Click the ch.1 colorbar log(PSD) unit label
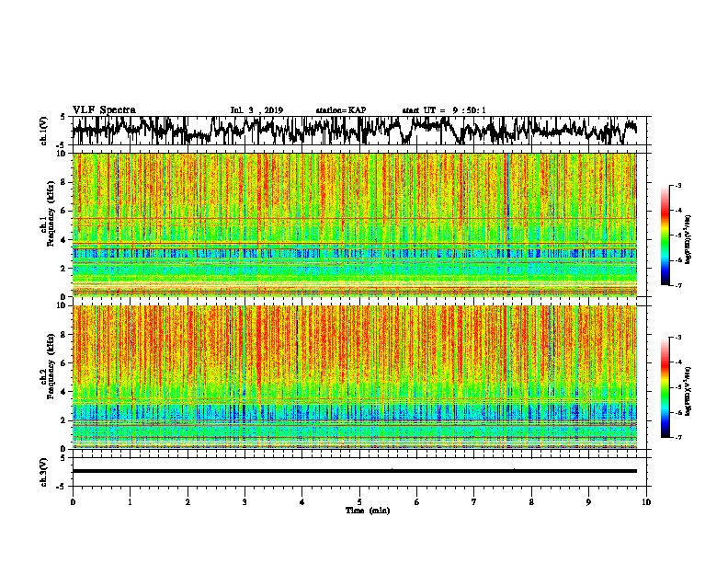This screenshot has width=728, height=563. coord(688,240)
